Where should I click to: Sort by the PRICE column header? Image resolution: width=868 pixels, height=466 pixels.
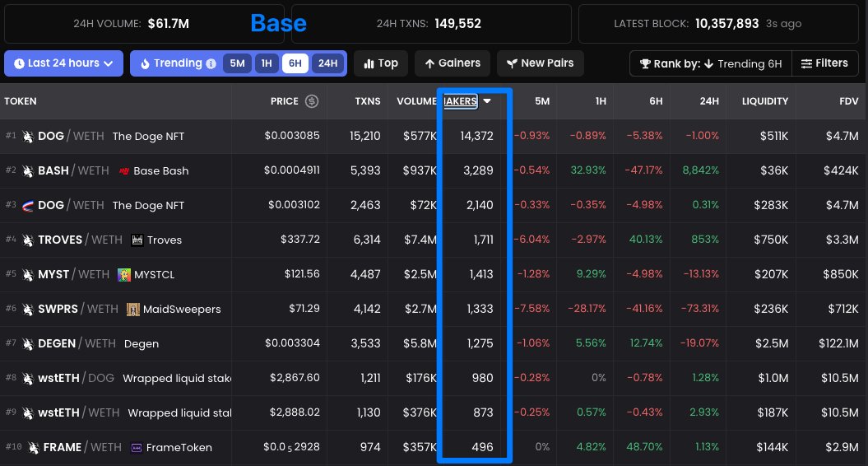coord(285,101)
